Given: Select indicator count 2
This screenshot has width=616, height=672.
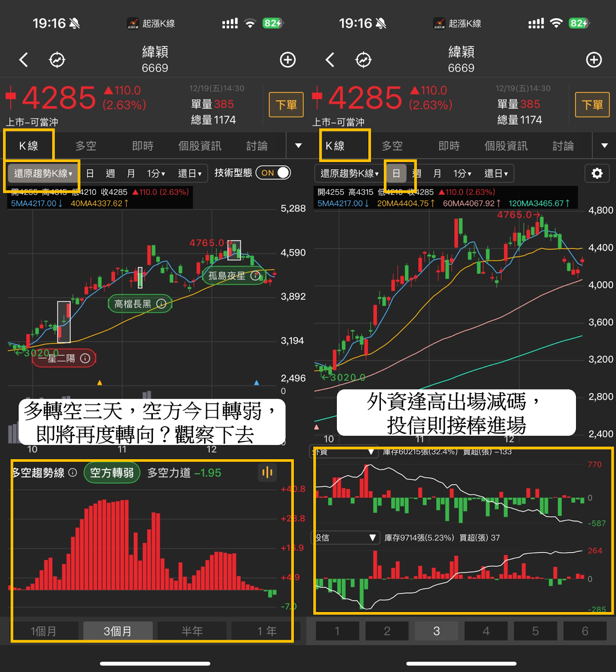Looking at the screenshot, I should click(x=387, y=631).
